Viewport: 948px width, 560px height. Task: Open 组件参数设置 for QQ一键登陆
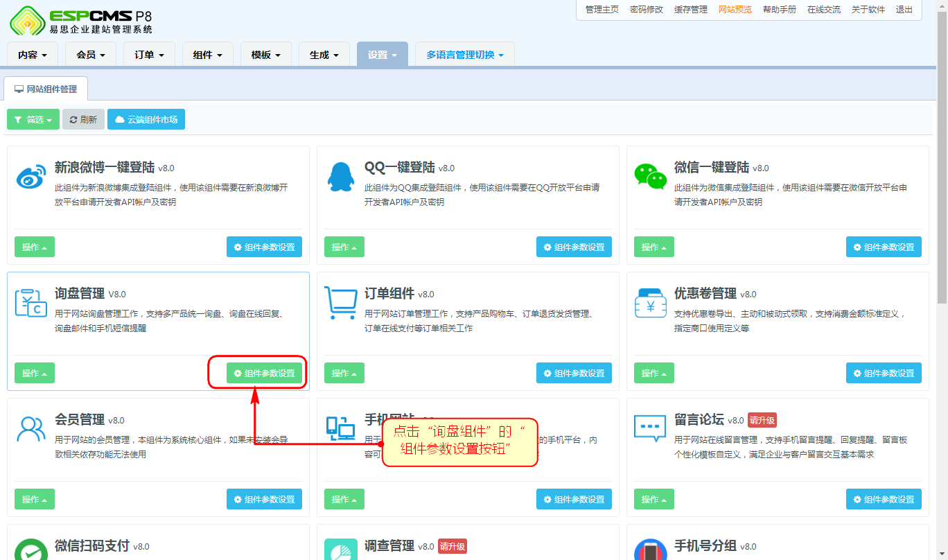coord(574,247)
